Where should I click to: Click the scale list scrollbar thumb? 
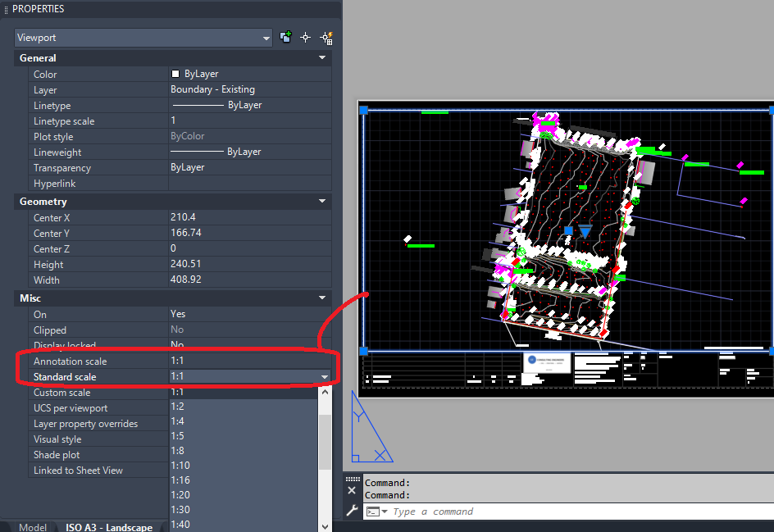(325, 442)
